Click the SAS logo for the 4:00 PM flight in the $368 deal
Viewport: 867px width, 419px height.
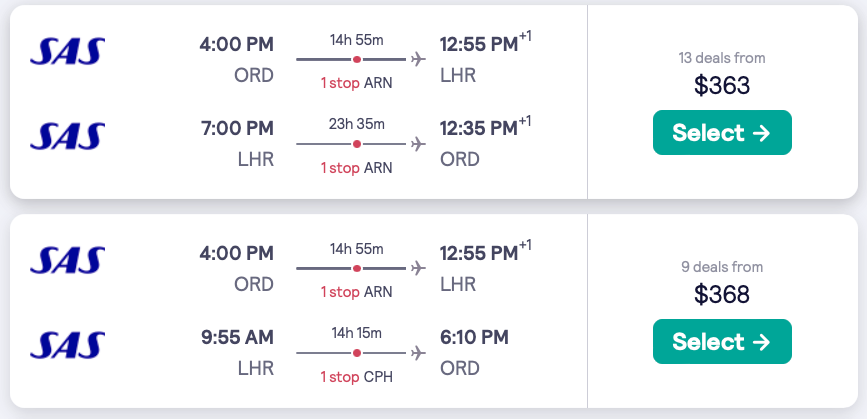[68, 260]
